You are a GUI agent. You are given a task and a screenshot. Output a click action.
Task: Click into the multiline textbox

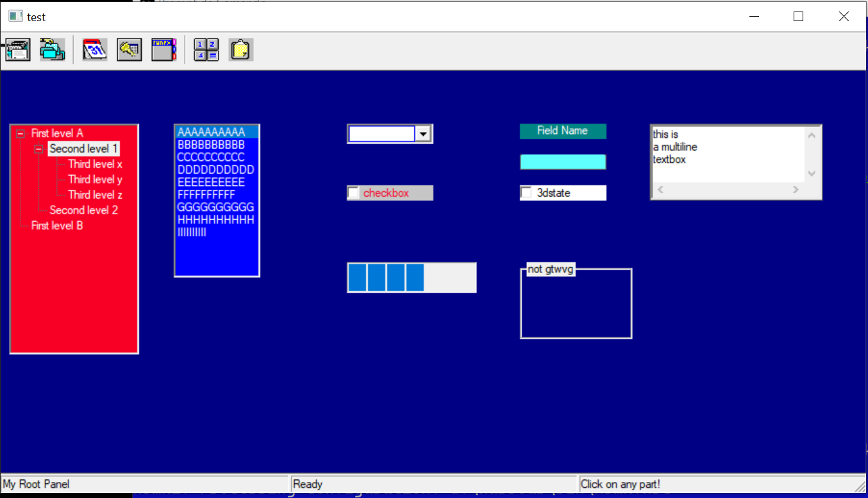tap(728, 154)
